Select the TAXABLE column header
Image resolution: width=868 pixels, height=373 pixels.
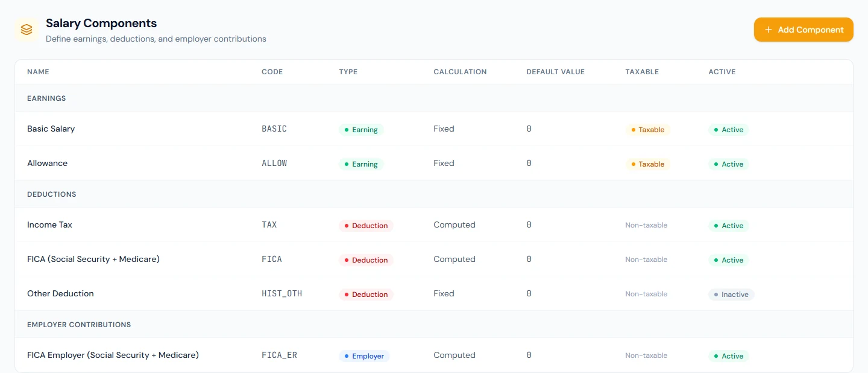(x=642, y=72)
